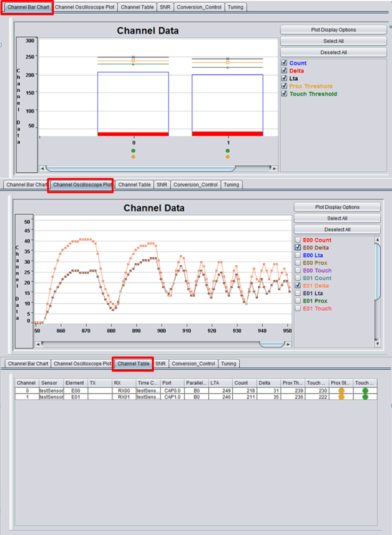The image size is (392, 535).
Task: Toggle the Delta checkbox in bar chart legend
Action: pos(284,70)
